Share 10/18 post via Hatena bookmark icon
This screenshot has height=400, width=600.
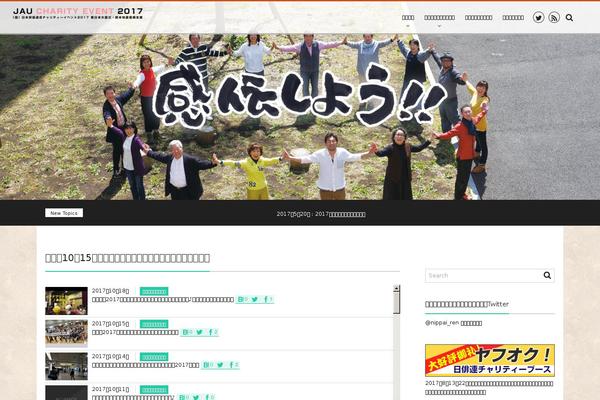243,299
